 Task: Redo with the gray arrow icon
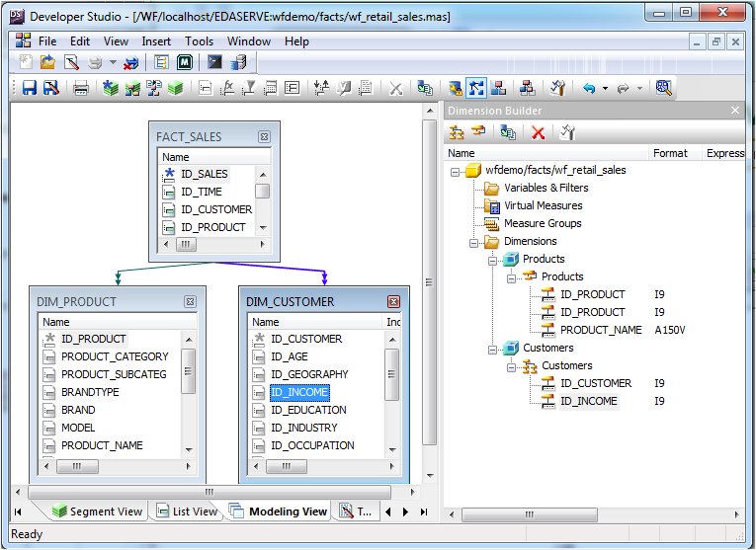click(x=624, y=88)
